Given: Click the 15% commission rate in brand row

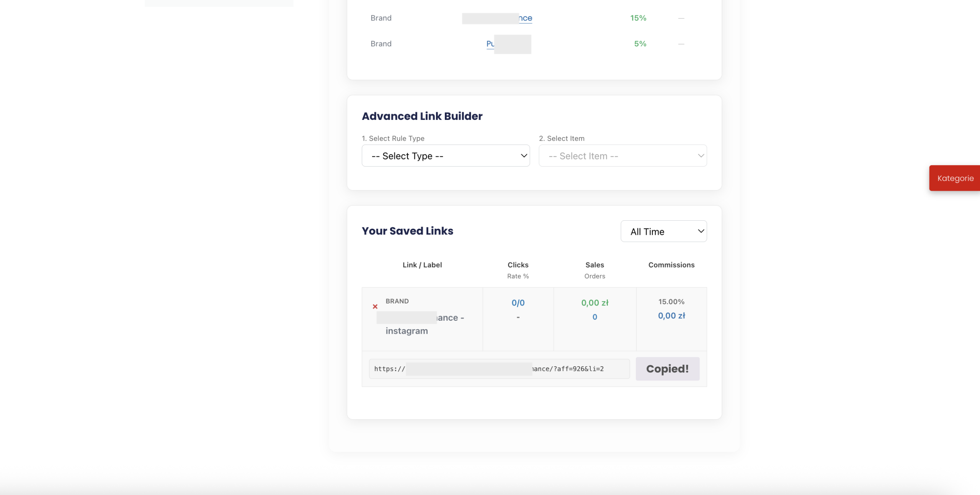Looking at the screenshot, I should point(638,18).
